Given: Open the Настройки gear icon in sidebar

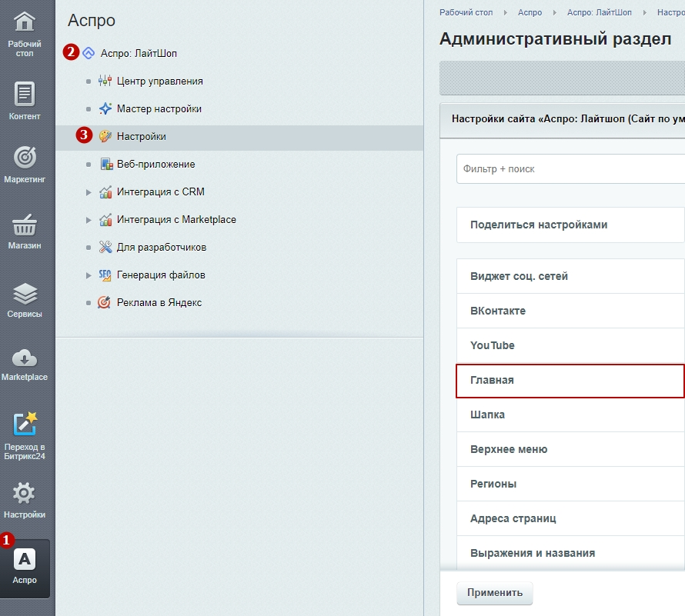Looking at the screenshot, I should (x=25, y=493).
